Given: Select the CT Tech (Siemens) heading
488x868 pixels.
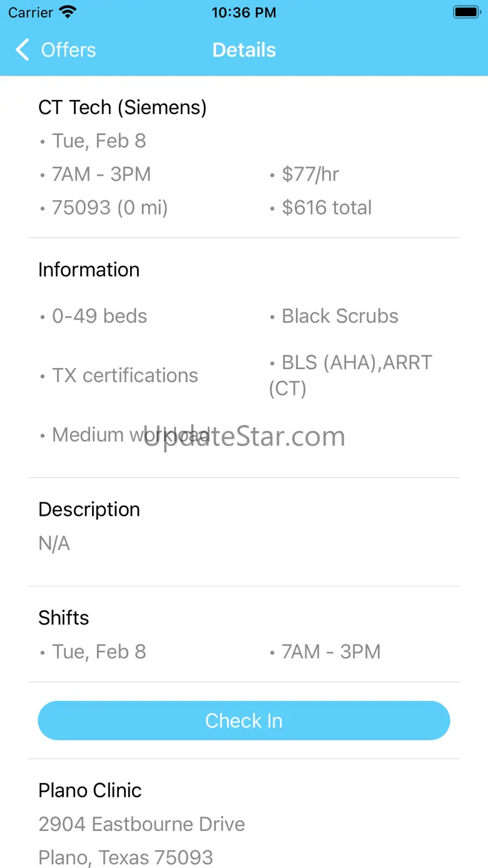Looking at the screenshot, I should click(x=123, y=108).
